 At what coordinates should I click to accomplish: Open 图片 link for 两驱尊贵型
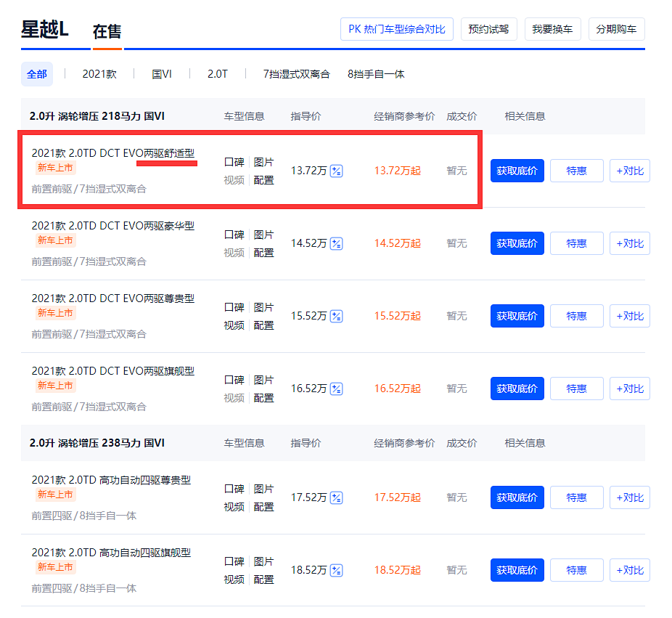(x=263, y=307)
